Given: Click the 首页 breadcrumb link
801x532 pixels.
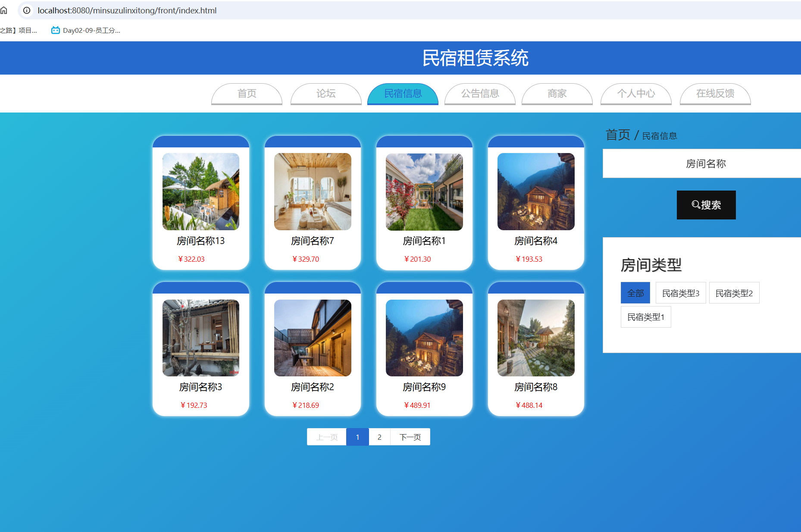Looking at the screenshot, I should coord(618,135).
